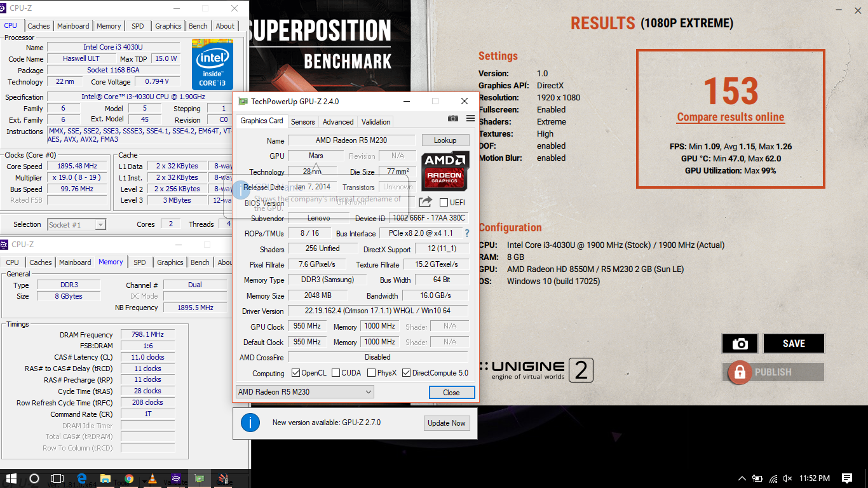This screenshot has height=488, width=868.
Task: Open the GPU-Z hamburger menu
Action: coord(470,118)
